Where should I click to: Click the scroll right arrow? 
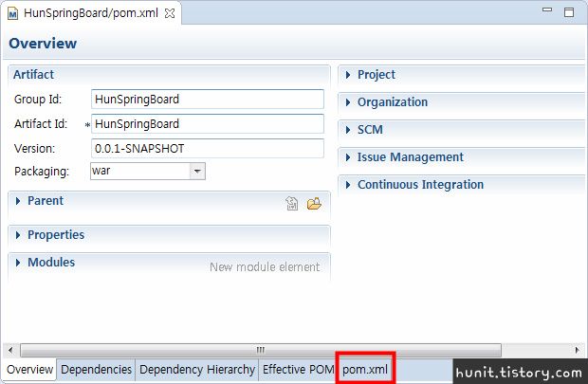pyautogui.click(x=577, y=350)
